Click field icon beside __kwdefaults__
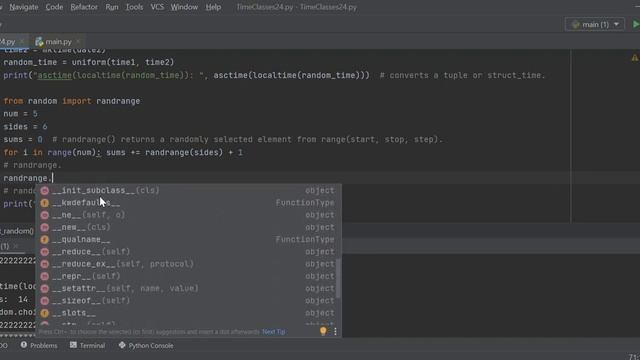Screen dimensions: 640x360 tap(44, 203)
